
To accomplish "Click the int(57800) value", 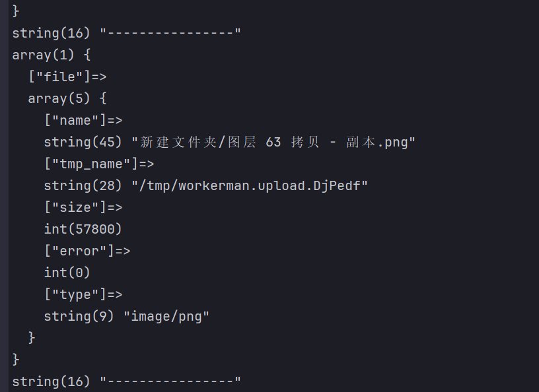I will pyautogui.click(x=83, y=229).
